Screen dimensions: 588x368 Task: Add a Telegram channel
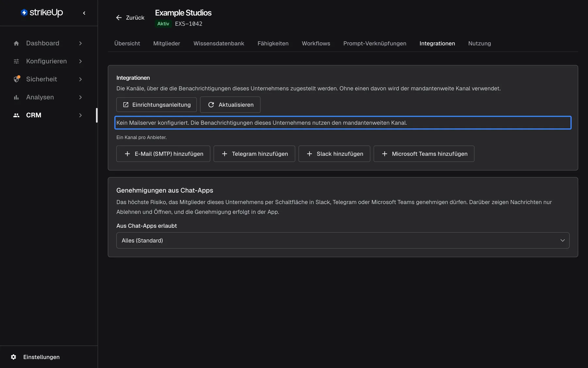[254, 154]
